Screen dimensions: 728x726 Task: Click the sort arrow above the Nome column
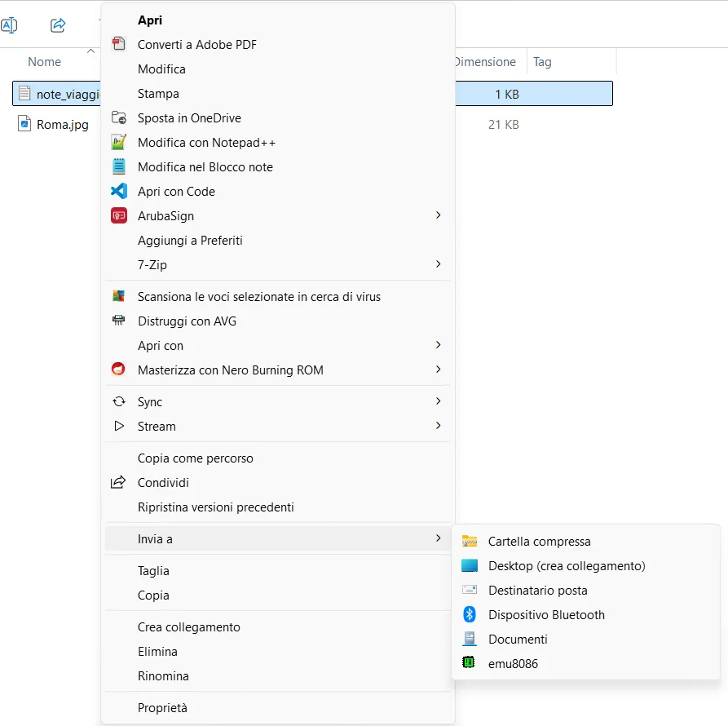point(91,51)
